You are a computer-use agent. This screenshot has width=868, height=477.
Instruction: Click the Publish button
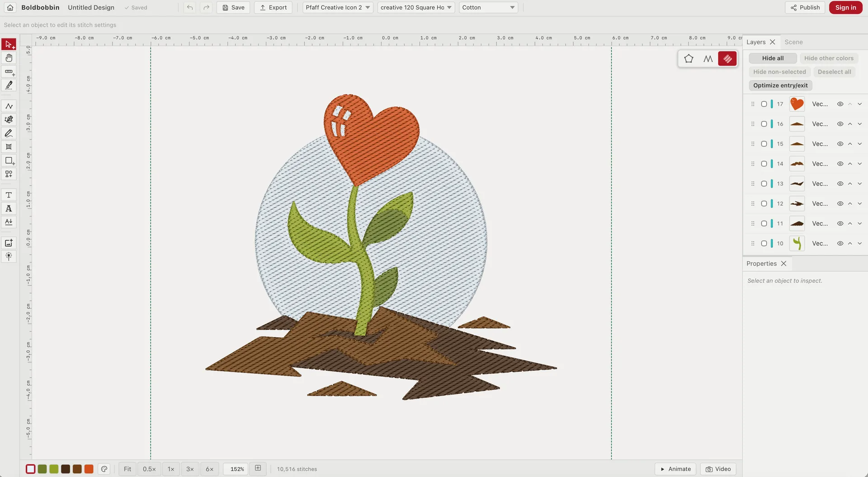[x=805, y=8]
